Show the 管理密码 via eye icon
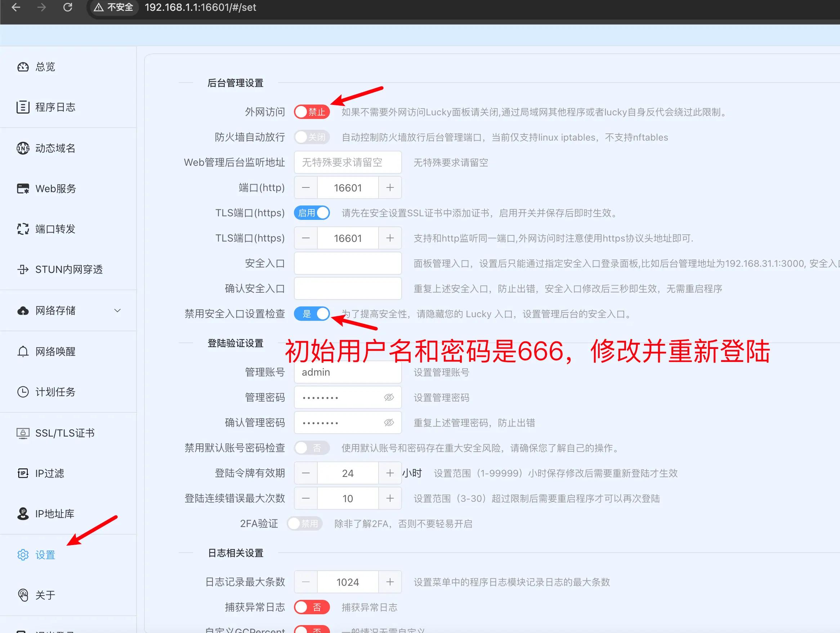 (389, 398)
